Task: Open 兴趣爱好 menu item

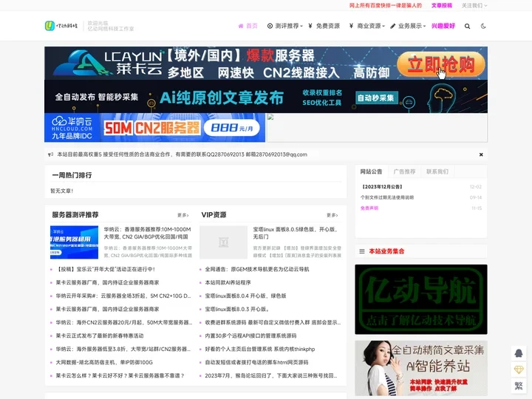Action: [443, 26]
